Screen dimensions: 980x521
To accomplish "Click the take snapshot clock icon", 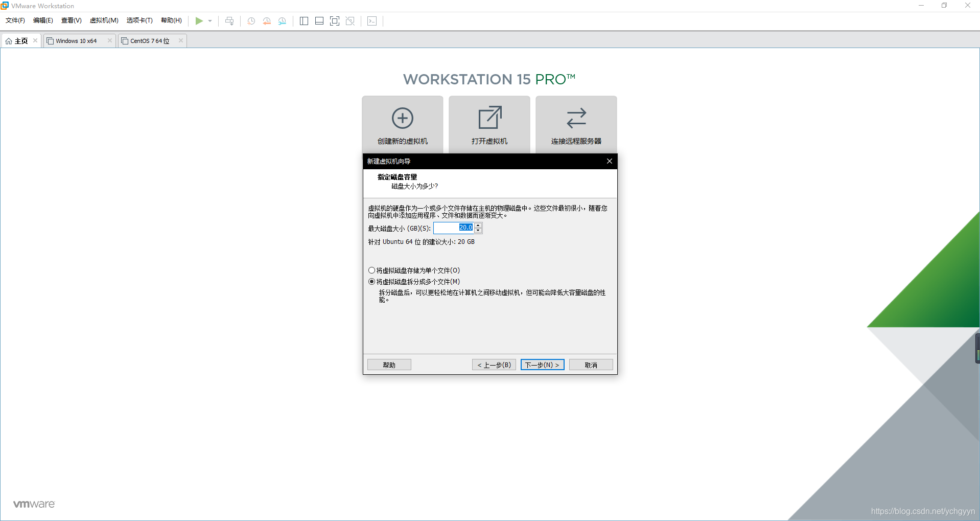I will [x=251, y=21].
